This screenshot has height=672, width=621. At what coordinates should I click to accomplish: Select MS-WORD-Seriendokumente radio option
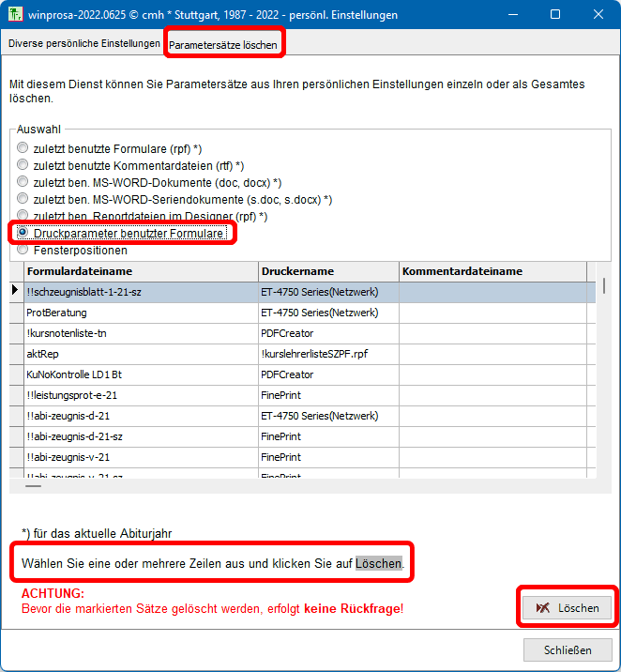click(23, 200)
